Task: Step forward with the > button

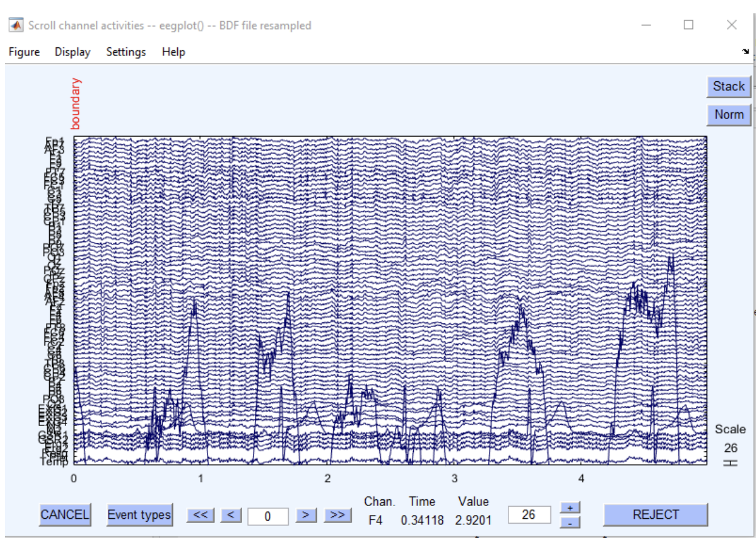Action: point(306,515)
